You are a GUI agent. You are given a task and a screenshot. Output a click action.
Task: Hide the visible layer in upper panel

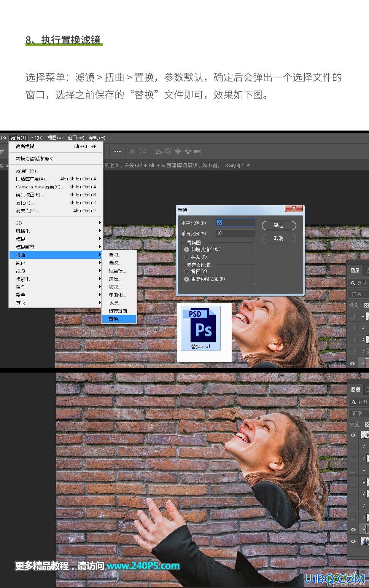pyautogui.click(x=352, y=363)
